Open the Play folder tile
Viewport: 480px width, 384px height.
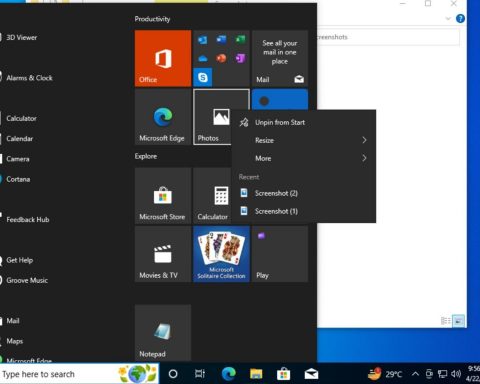coord(280,254)
